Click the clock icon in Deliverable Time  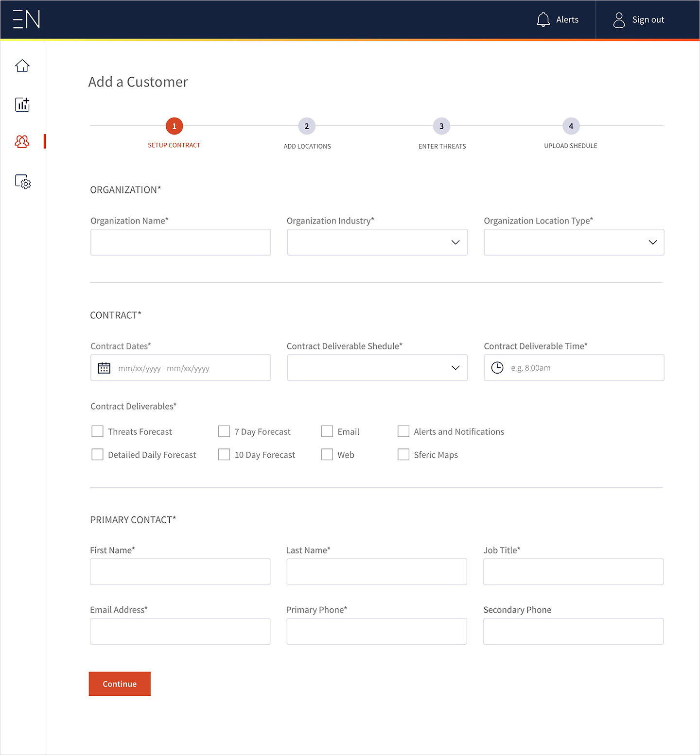pyautogui.click(x=497, y=368)
